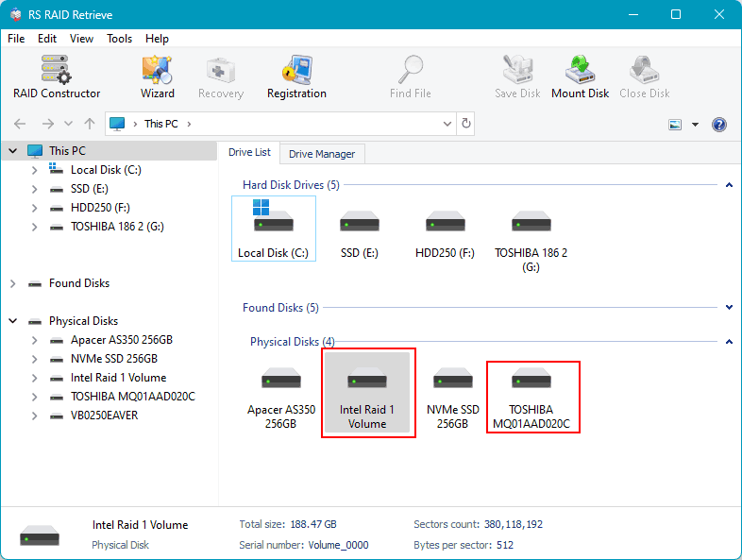Expand VB0250EAVER tree node
Image resolution: width=742 pixels, height=560 pixels.
click(34, 416)
